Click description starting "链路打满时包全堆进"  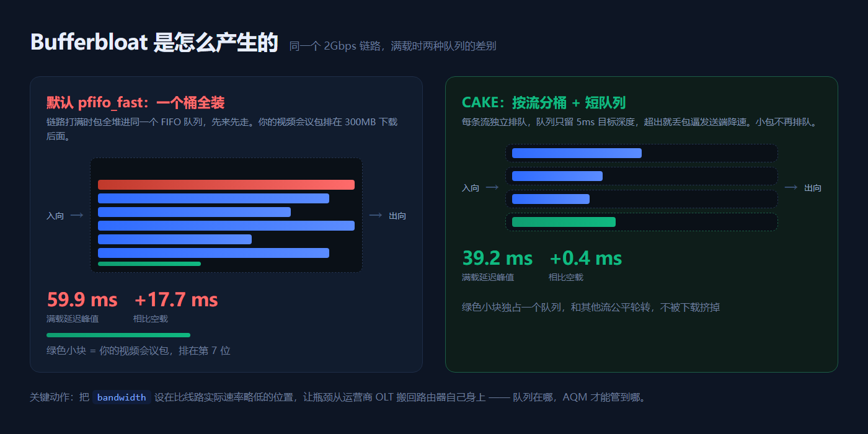coord(222,129)
